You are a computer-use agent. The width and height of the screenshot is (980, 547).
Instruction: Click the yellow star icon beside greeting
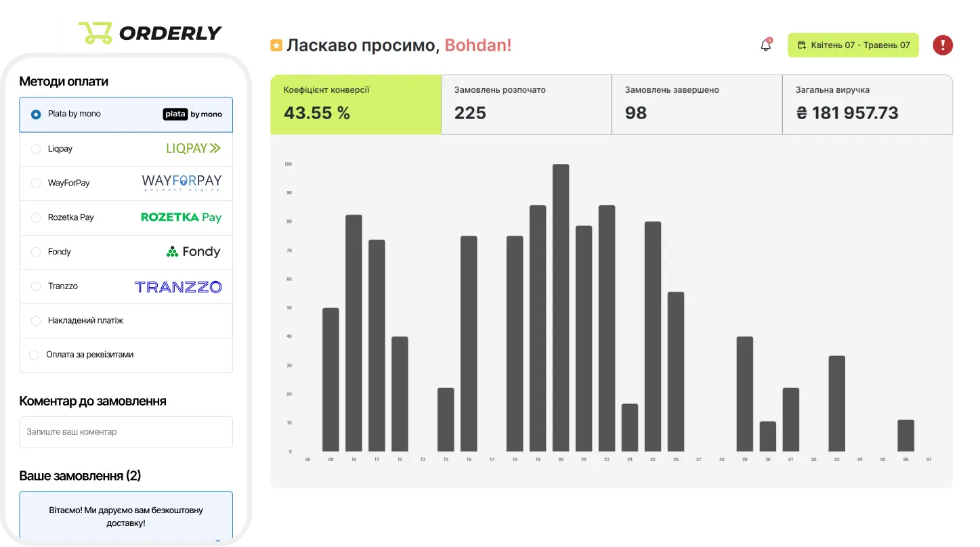pos(276,45)
